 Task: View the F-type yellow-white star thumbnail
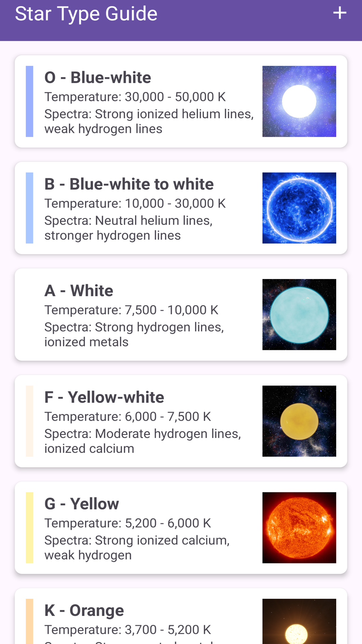[299, 421]
